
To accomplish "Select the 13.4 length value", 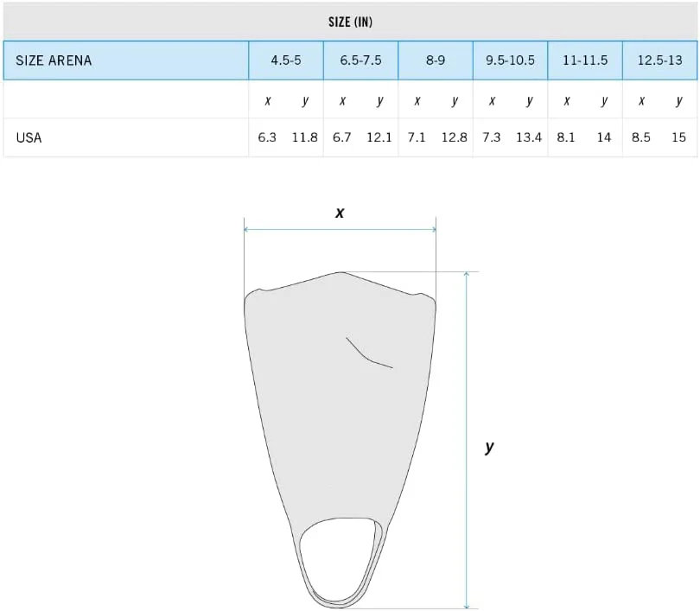I will pos(529,137).
